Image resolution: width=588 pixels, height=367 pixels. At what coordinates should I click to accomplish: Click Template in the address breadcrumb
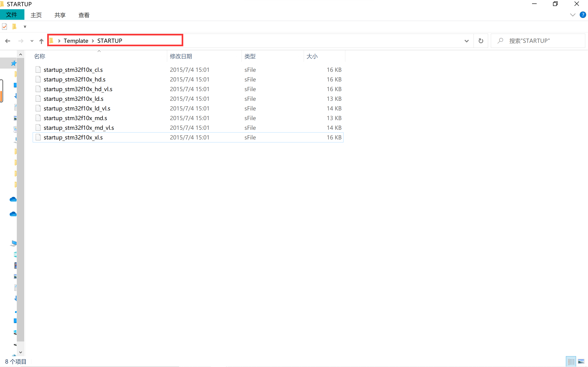(76, 41)
